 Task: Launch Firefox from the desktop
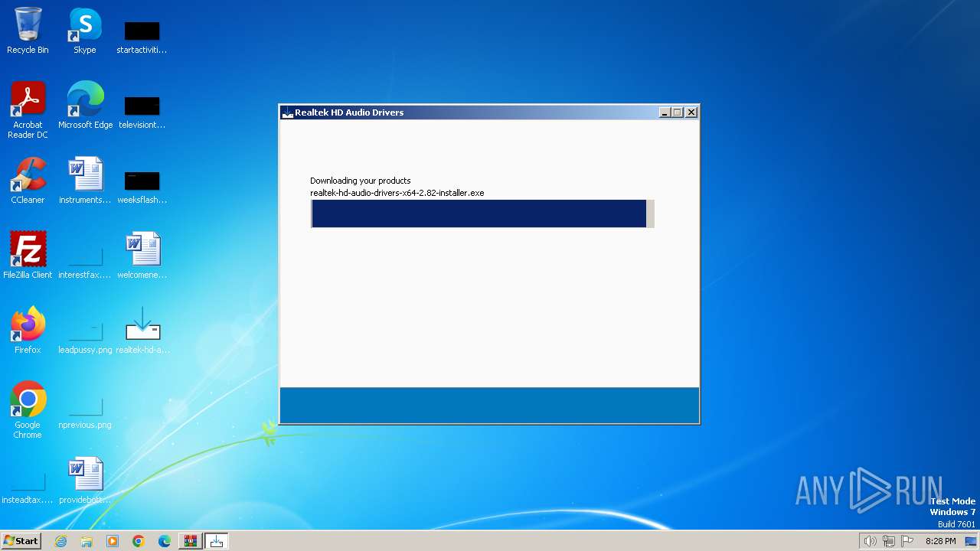(28, 331)
